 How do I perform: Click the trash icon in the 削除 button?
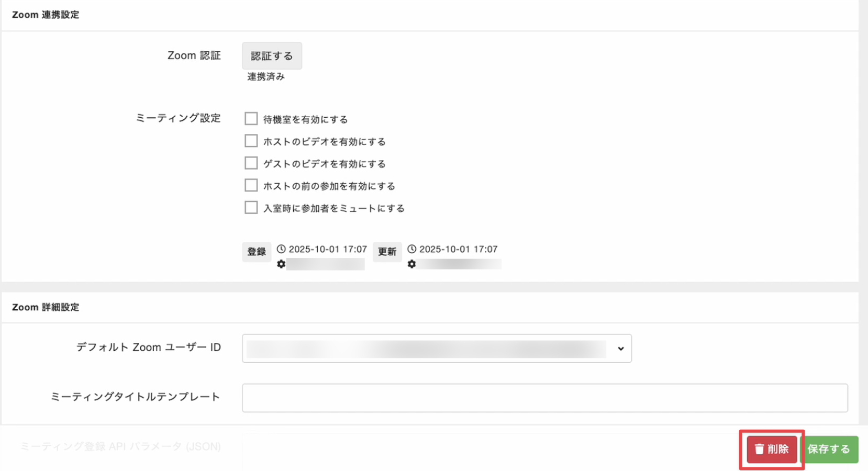759,449
